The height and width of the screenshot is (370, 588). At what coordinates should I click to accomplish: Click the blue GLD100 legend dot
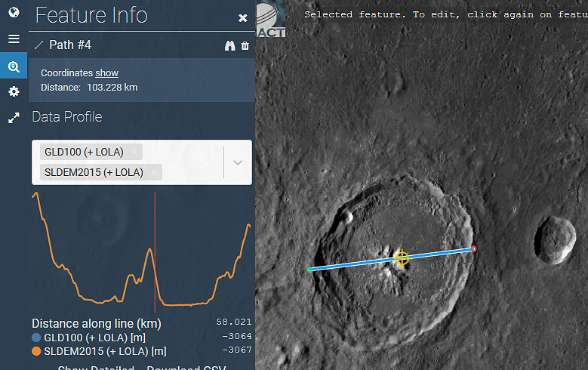36,338
